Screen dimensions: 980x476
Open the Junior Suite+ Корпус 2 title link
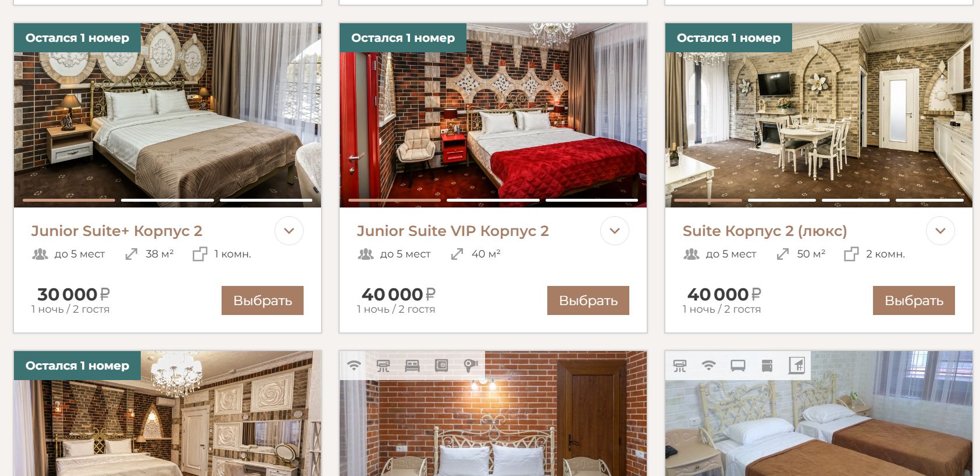(116, 231)
